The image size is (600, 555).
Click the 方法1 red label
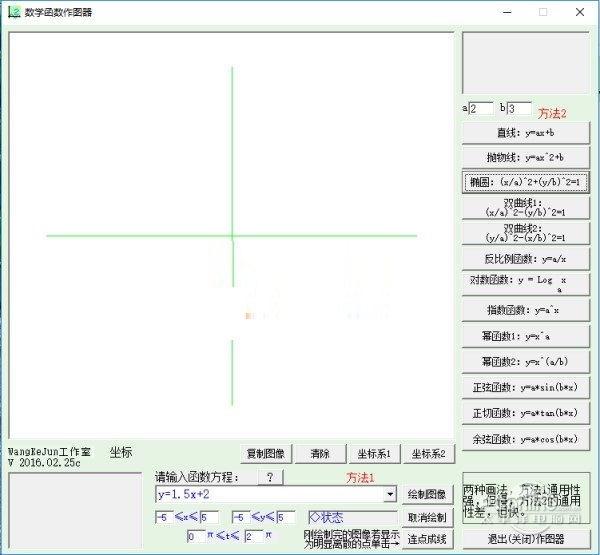[x=360, y=477]
